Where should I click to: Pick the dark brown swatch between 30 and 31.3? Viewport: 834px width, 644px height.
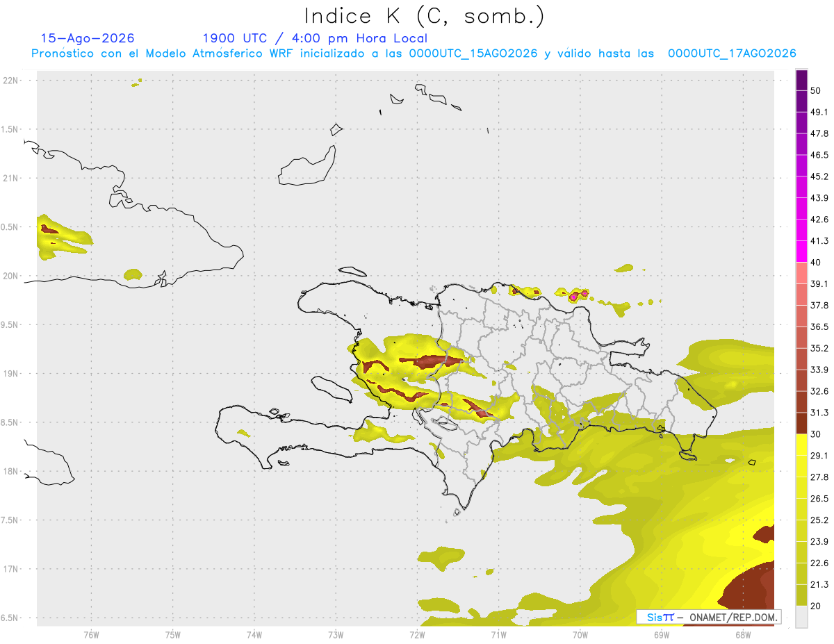tap(801, 424)
